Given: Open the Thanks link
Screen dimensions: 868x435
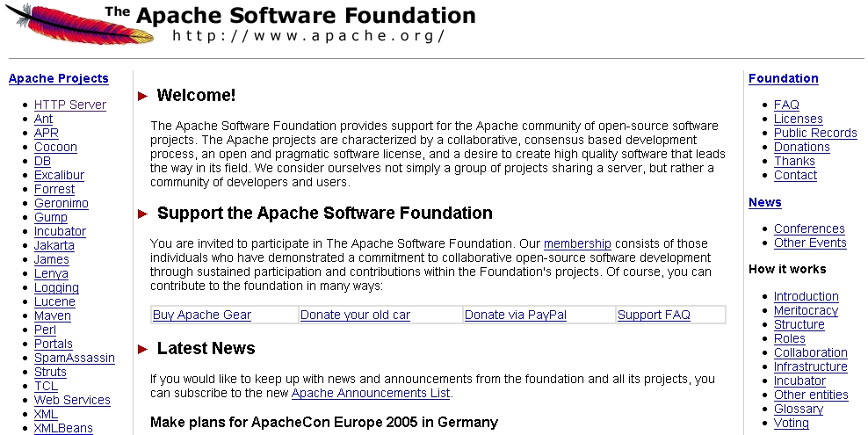Looking at the screenshot, I should pos(794,161).
